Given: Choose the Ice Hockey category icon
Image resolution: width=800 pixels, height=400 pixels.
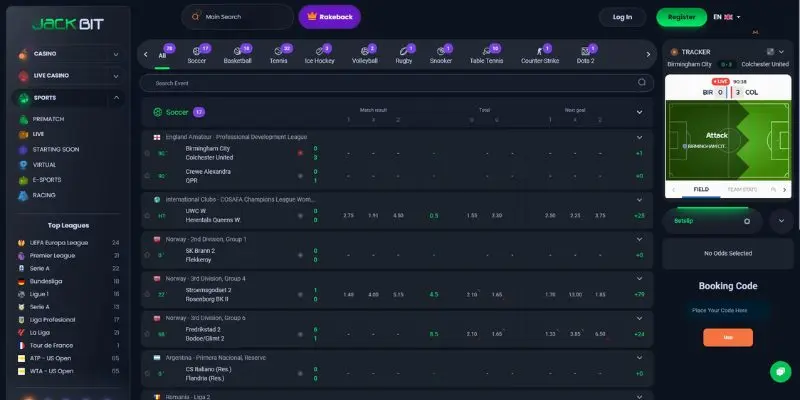Looking at the screenshot, I should pyautogui.click(x=319, y=51).
